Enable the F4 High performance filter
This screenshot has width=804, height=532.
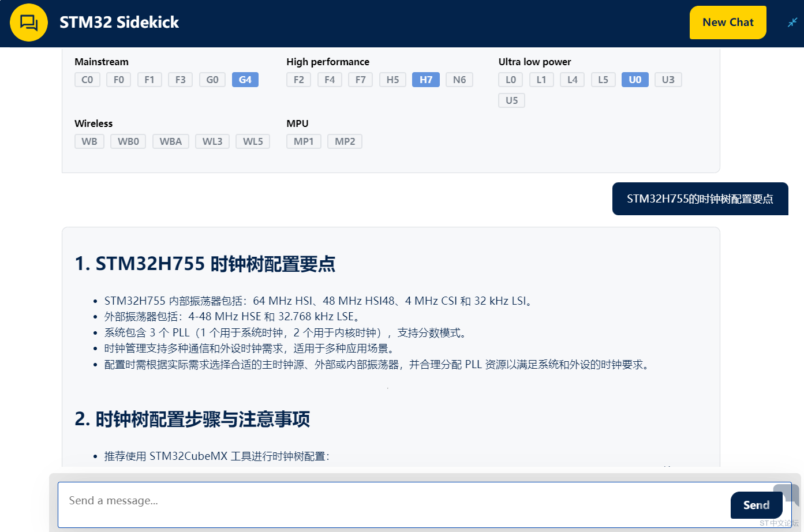coord(330,79)
